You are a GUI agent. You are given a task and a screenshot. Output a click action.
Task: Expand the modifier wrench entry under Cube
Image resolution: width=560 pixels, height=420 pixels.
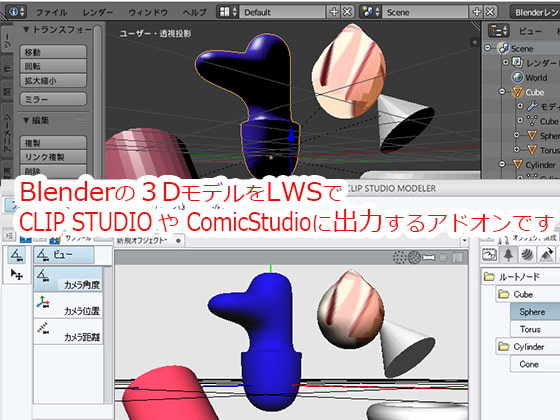[x=520, y=106]
